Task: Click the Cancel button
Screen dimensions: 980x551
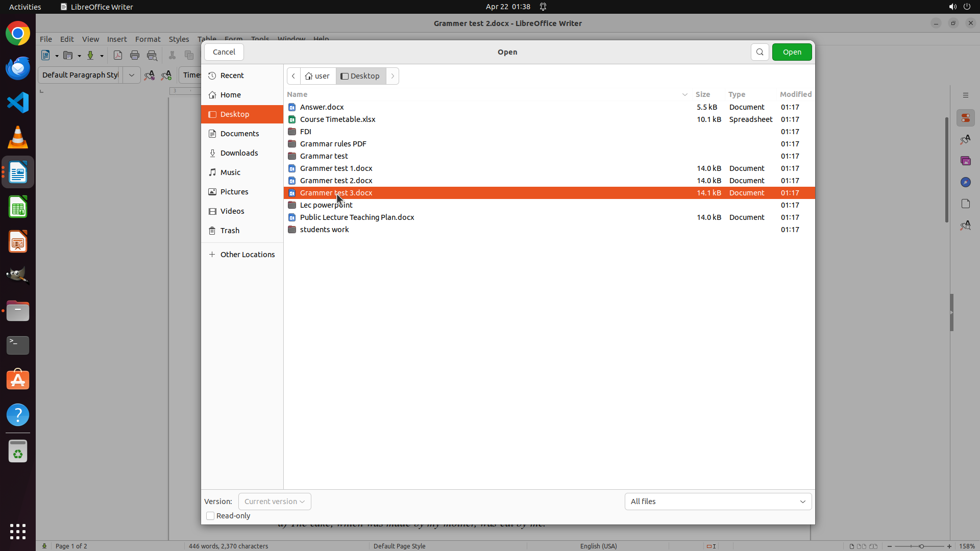Action: [224, 52]
